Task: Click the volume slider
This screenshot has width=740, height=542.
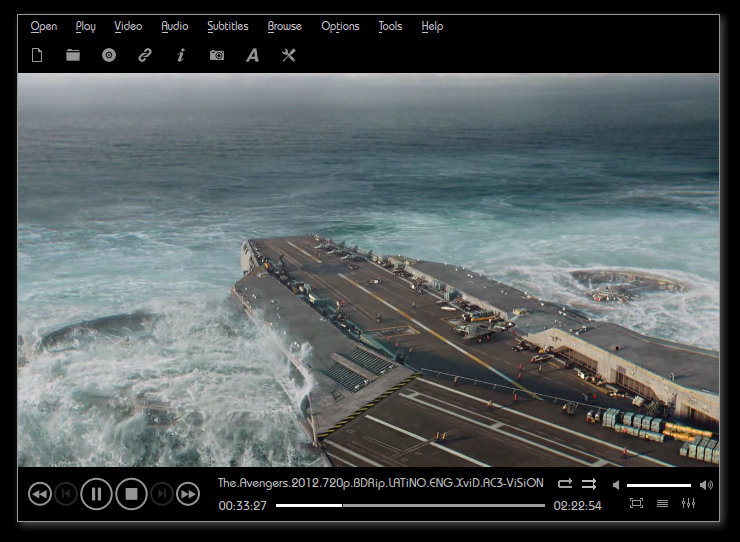Action: (659, 485)
